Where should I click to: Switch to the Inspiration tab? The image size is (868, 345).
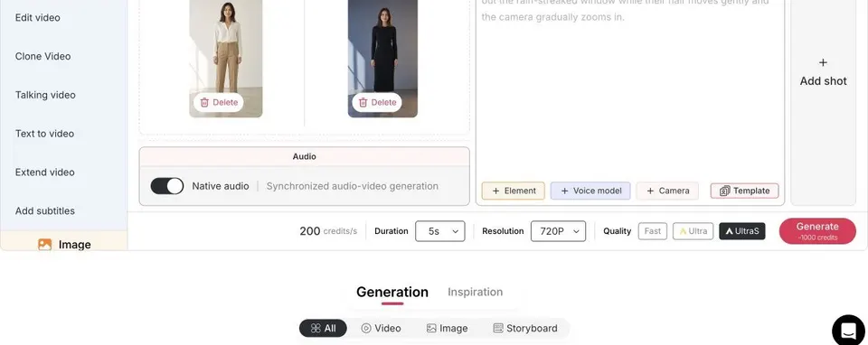point(475,292)
